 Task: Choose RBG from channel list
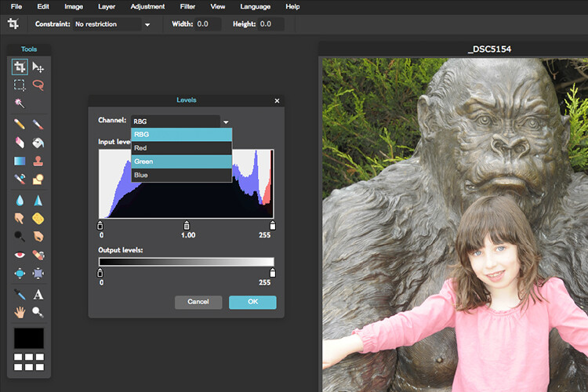pyautogui.click(x=182, y=134)
